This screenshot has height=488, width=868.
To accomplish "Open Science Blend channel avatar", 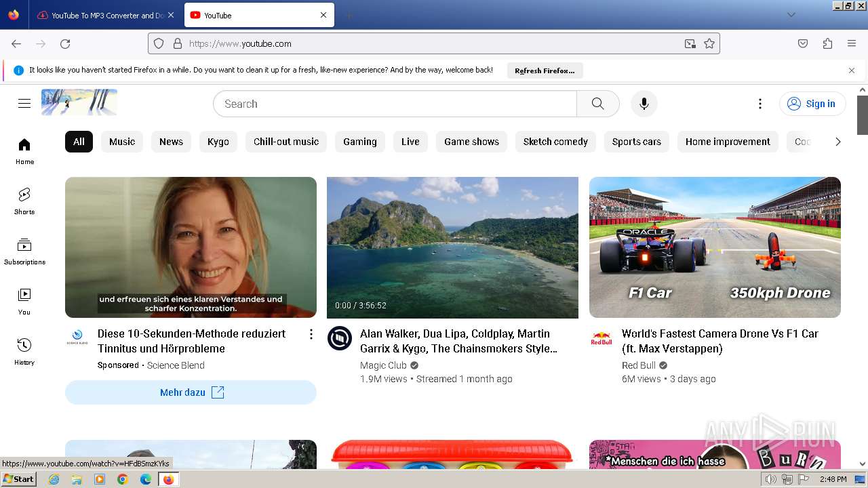I will pos(77,338).
